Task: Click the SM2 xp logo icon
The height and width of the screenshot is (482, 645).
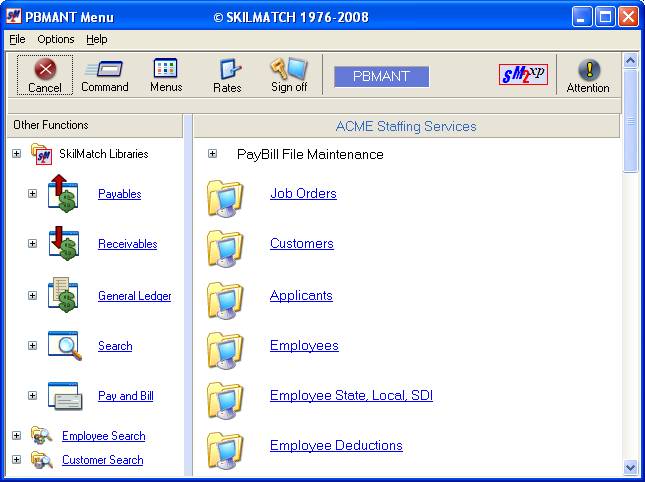Action: tap(523, 74)
